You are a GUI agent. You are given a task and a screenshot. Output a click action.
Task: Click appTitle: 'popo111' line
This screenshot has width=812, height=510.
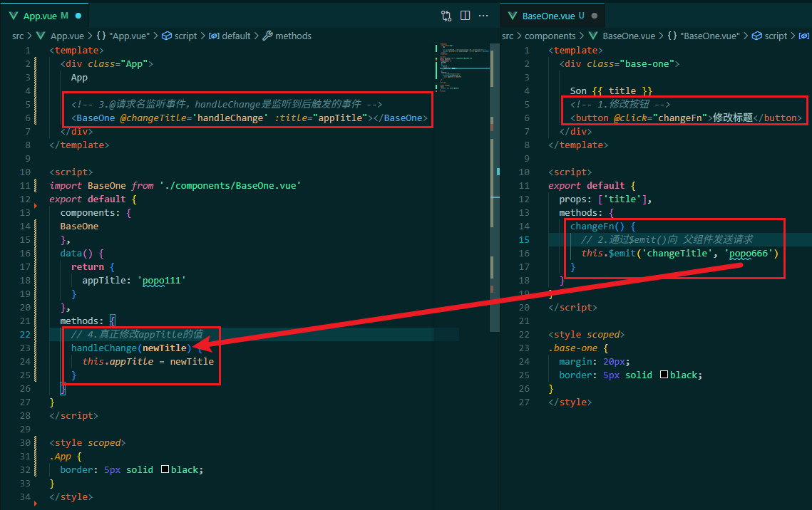tap(133, 280)
